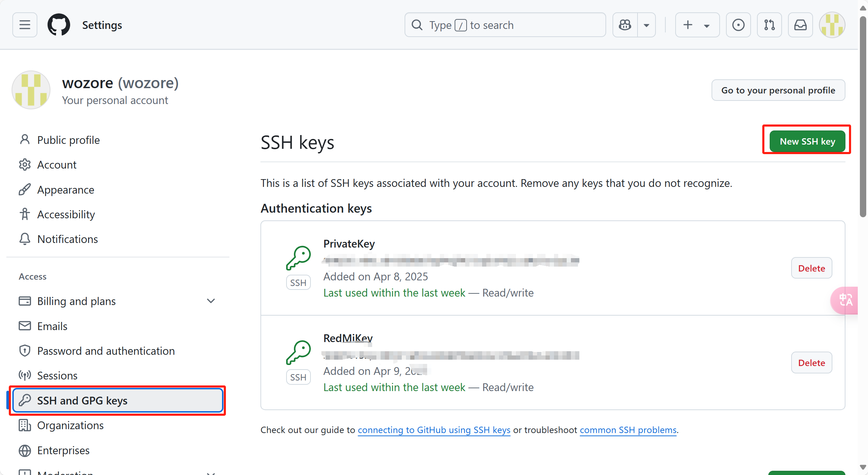Image resolution: width=868 pixels, height=475 pixels.
Task: Expand the Copilot dropdown arrow
Action: (x=647, y=25)
